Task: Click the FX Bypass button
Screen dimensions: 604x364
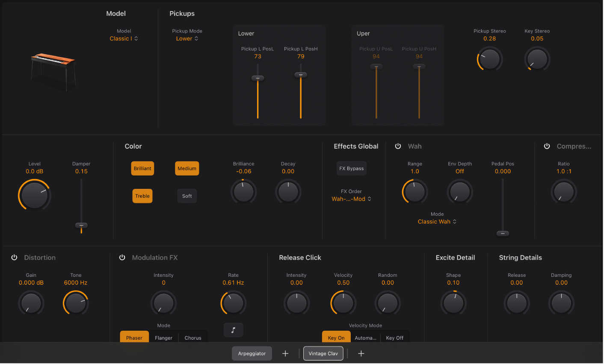Action: (352, 168)
